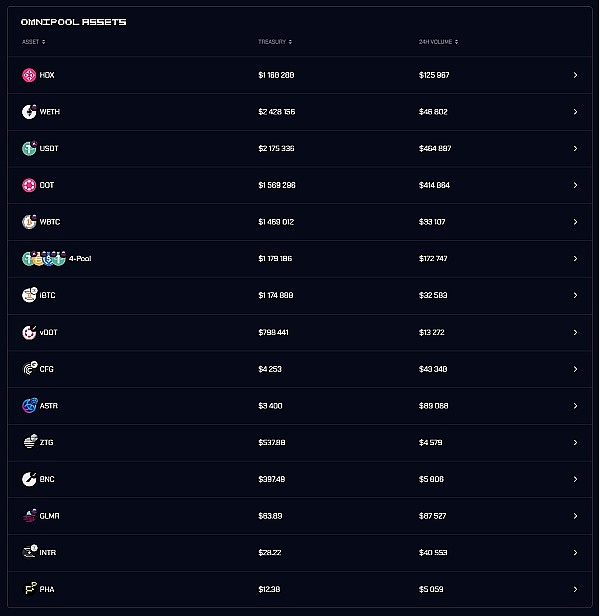Open the INTR asset row
The height and width of the screenshot is (616, 600).
pos(300,552)
